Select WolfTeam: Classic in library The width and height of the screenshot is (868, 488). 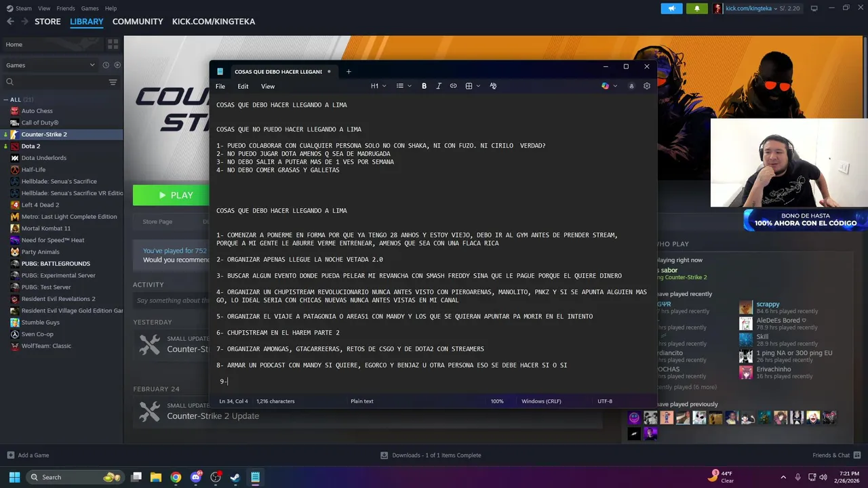(x=46, y=346)
